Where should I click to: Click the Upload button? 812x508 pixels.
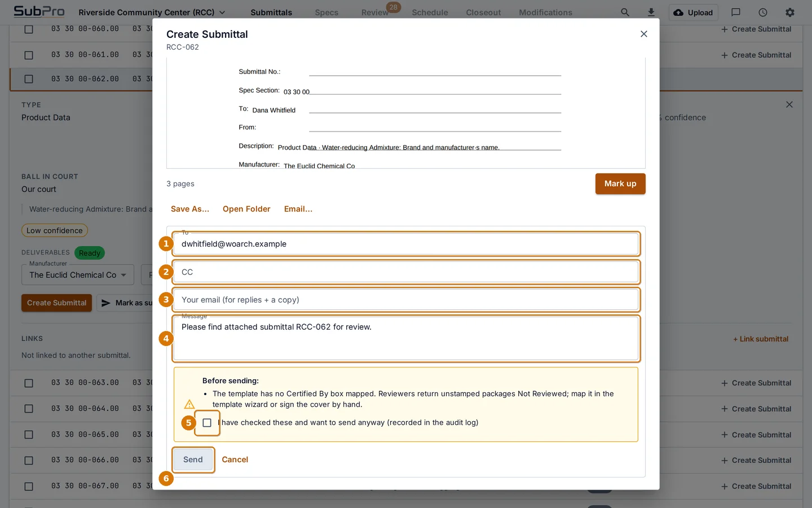pos(693,12)
